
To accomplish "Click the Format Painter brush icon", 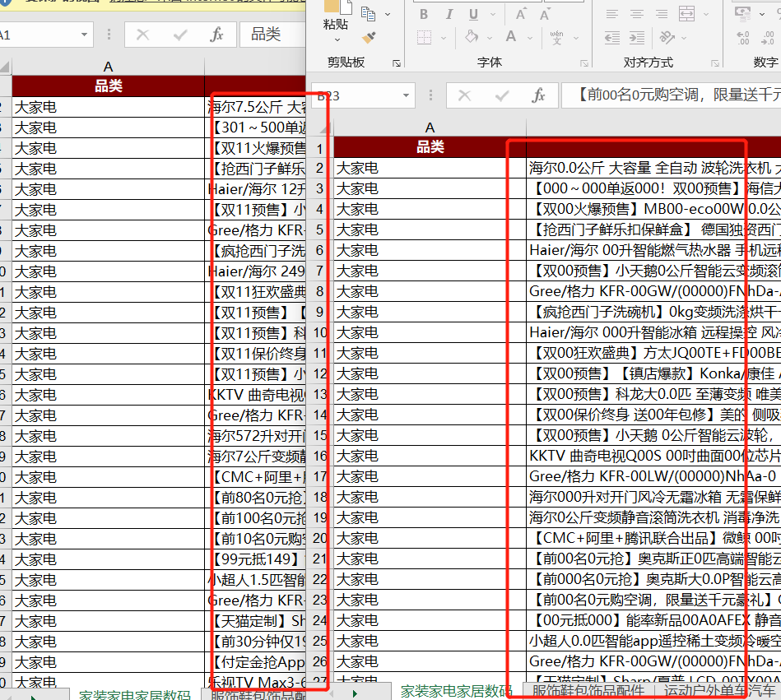I will (x=370, y=38).
